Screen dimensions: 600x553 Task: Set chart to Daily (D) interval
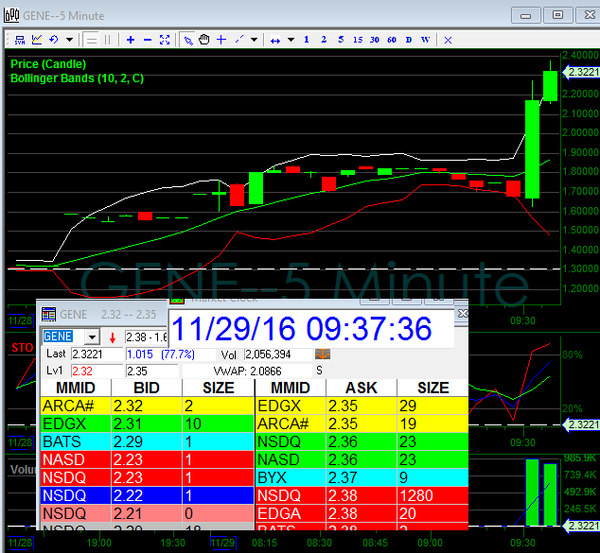pos(408,40)
